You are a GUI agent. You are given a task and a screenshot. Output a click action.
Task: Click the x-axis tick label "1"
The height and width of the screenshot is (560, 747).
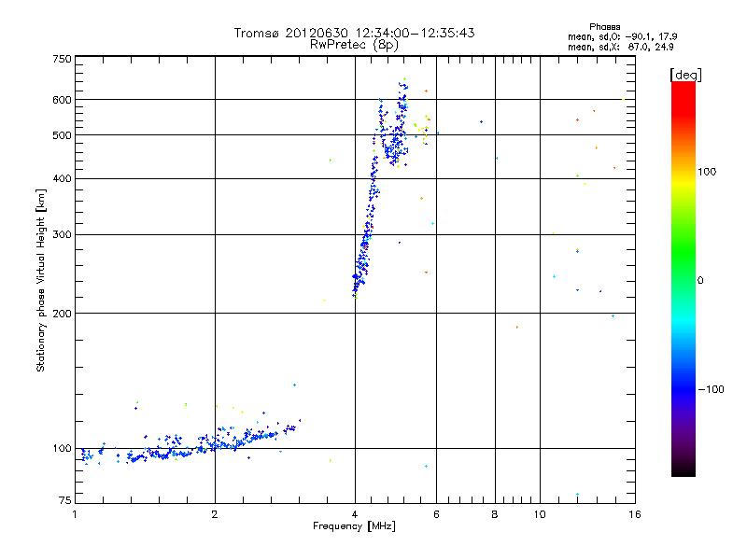click(x=75, y=514)
